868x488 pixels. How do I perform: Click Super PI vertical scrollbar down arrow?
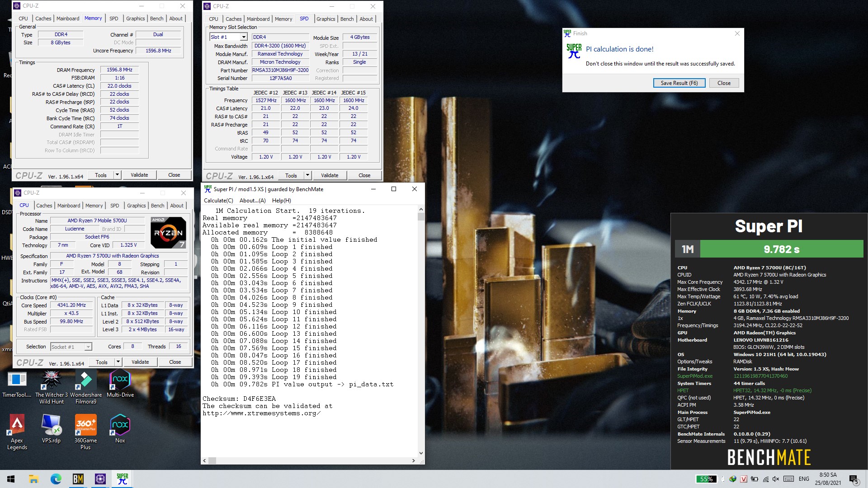pos(421,453)
